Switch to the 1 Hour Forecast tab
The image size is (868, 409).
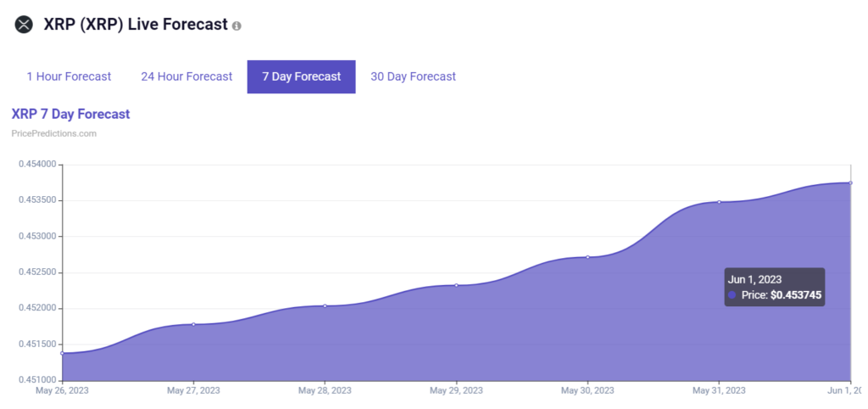pos(69,76)
